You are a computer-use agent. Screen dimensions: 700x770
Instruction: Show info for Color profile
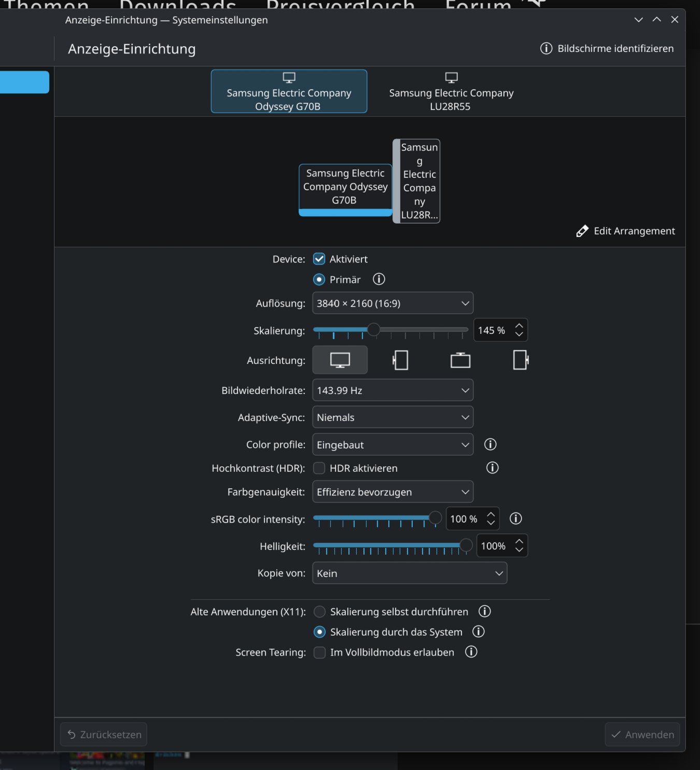point(490,445)
